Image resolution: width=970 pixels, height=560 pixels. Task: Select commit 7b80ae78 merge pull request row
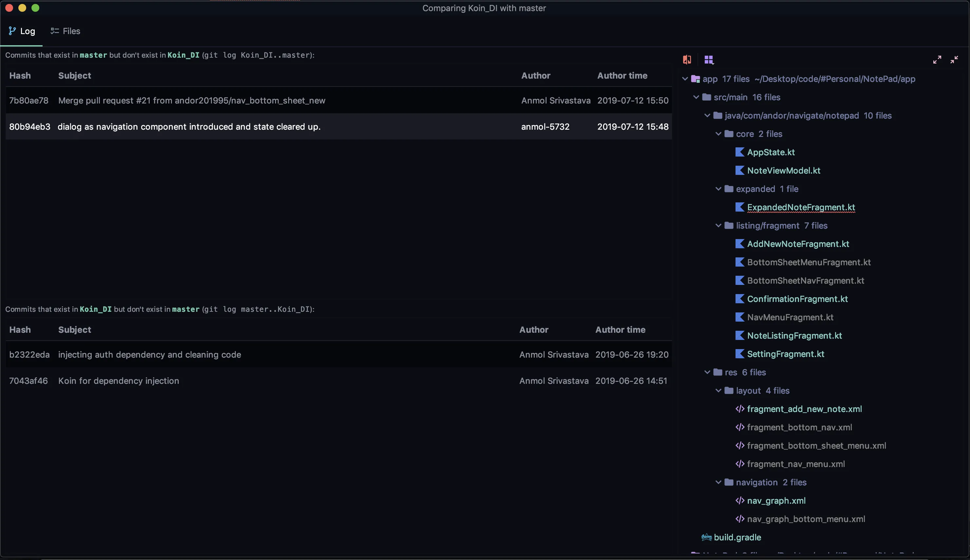[x=339, y=101]
